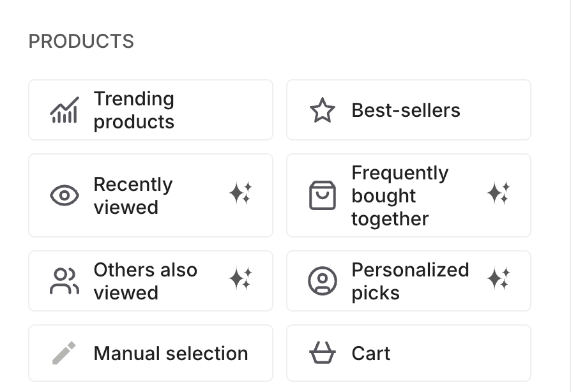Click the trending chart icon
The image size is (571, 392).
(x=63, y=110)
